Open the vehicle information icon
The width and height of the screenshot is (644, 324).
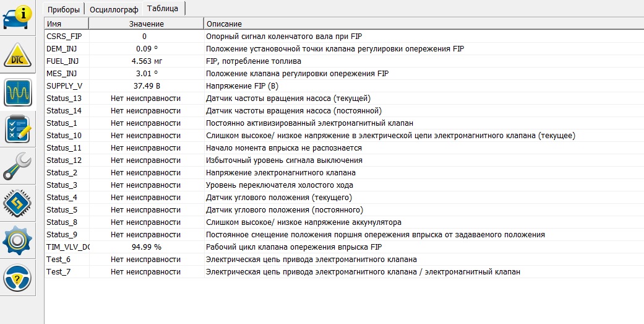(18, 17)
